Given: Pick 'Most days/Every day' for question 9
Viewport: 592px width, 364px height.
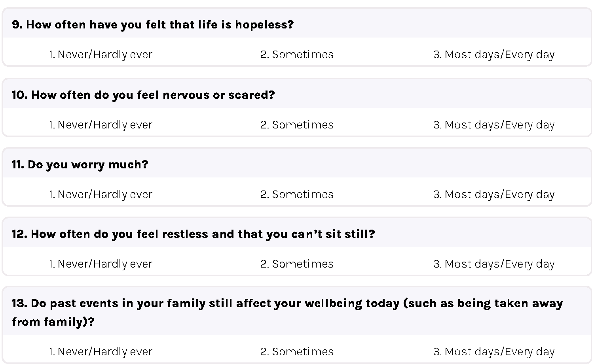Looking at the screenshot, I should (494, 55).
